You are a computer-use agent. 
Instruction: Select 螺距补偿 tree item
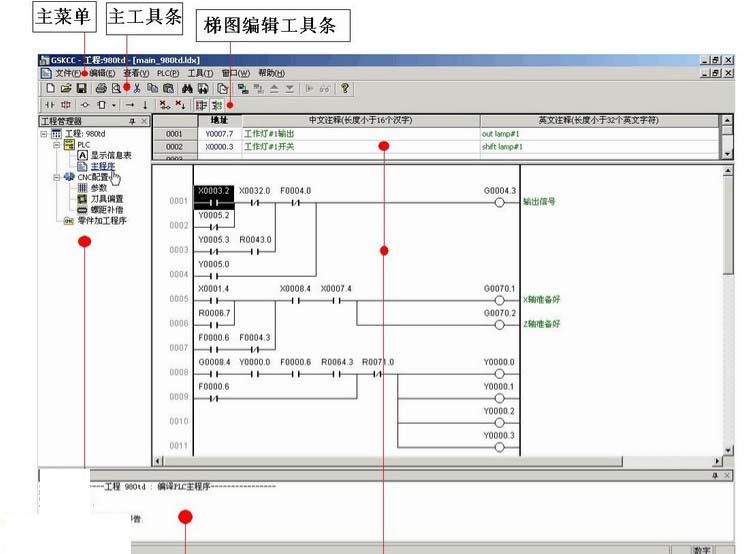107,209
